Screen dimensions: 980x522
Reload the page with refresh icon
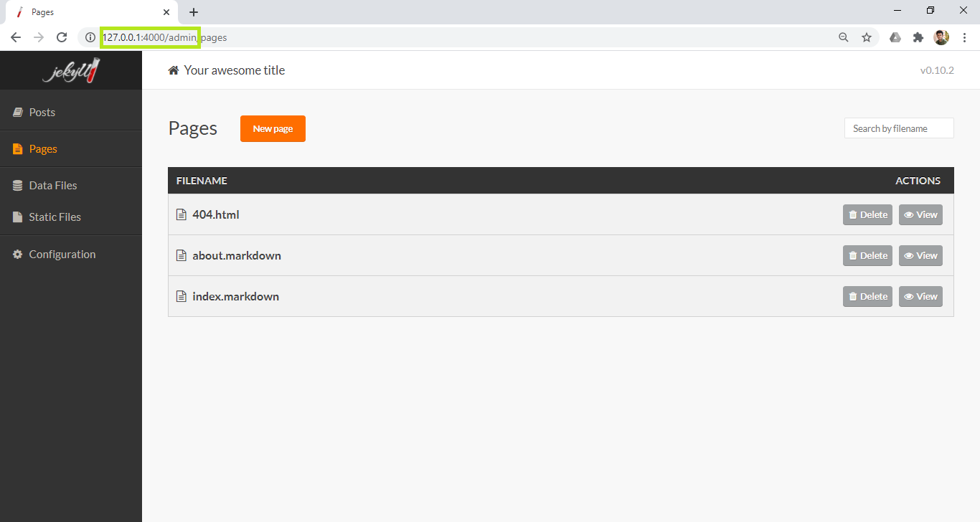click(62, 37)
